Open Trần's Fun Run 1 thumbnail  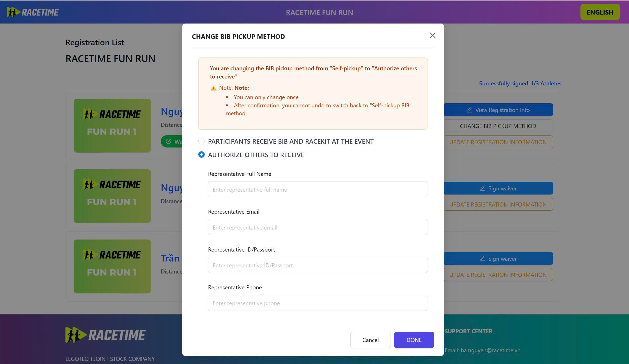coord(112,266)
